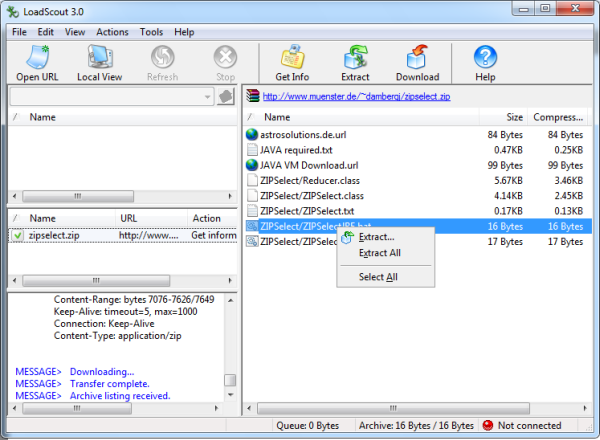
Task: Click inside the URL address input field
Action: click(107, 97)
